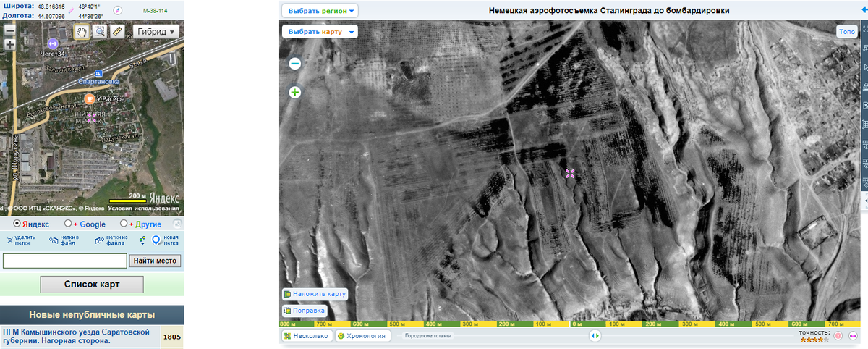Open the Выбрать карту dropdown
868x349 pixels.
coord(320,32)
